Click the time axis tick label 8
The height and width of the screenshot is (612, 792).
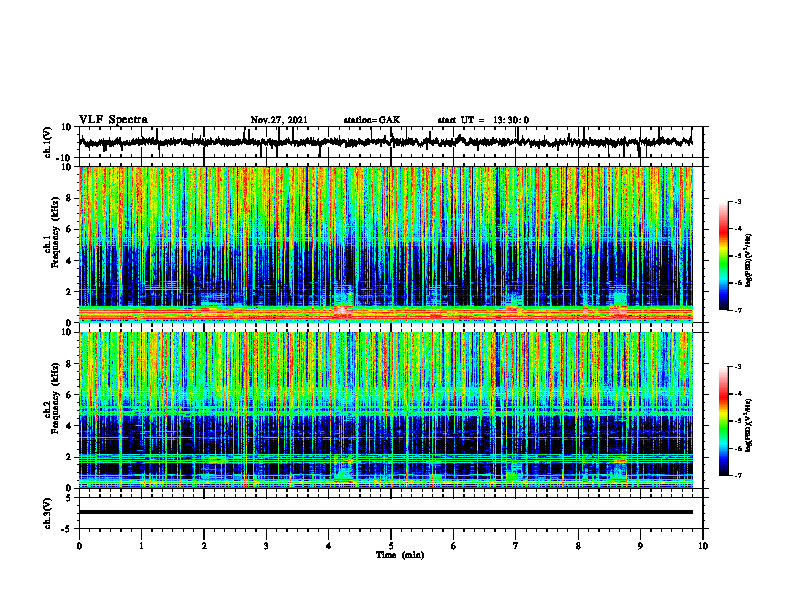click(x=578, y=546)
